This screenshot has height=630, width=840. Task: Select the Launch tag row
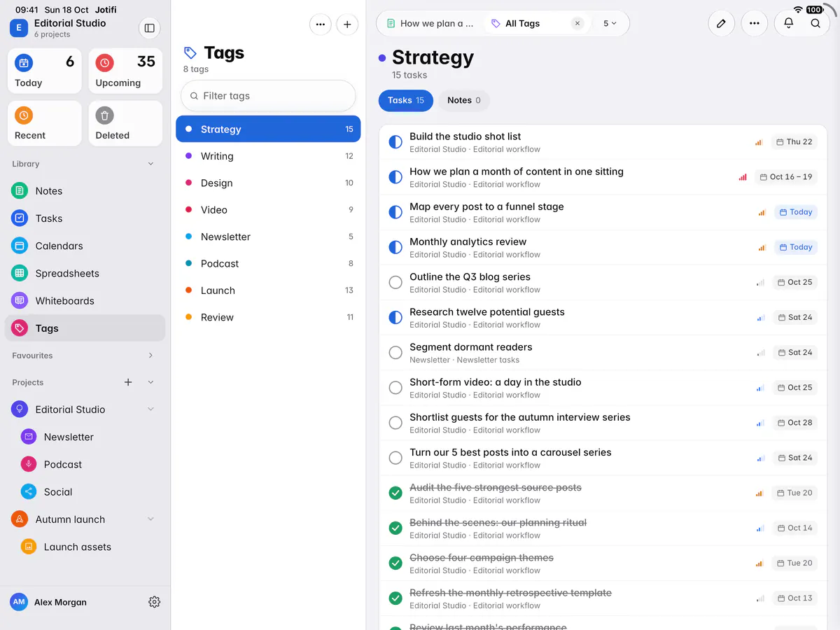point(268,290)
